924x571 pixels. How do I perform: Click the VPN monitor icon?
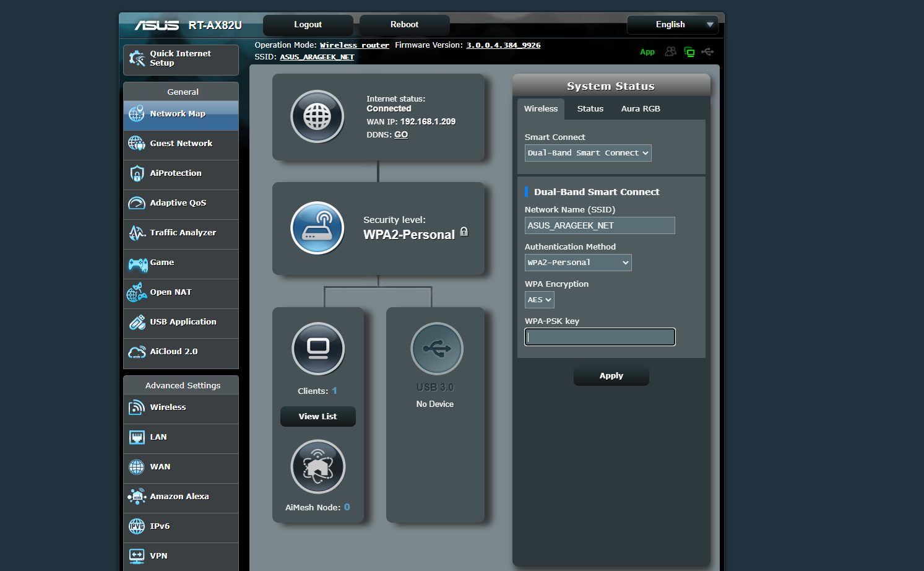tap(136, 556)
